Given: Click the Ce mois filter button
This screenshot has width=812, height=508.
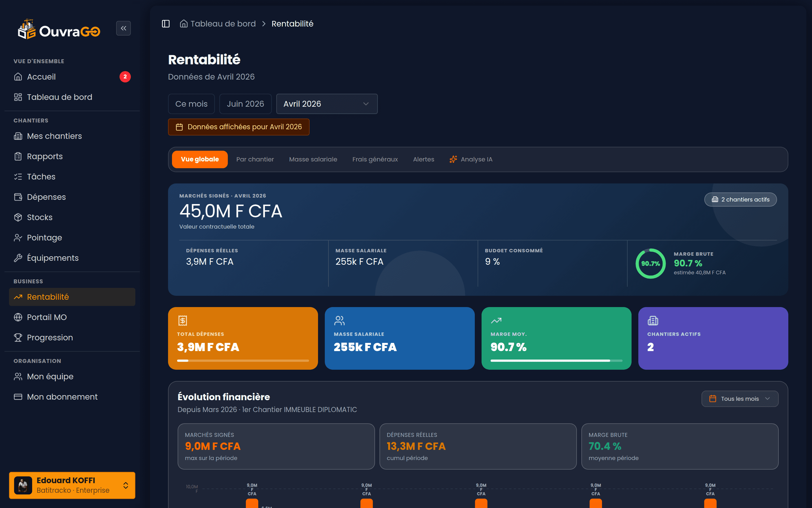Looking at the screenshot, I should point(191,104).
